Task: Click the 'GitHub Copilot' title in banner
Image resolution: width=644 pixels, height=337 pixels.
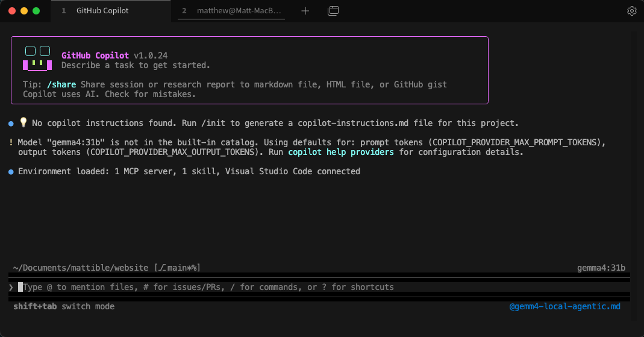Action: (x=95, y=55)
